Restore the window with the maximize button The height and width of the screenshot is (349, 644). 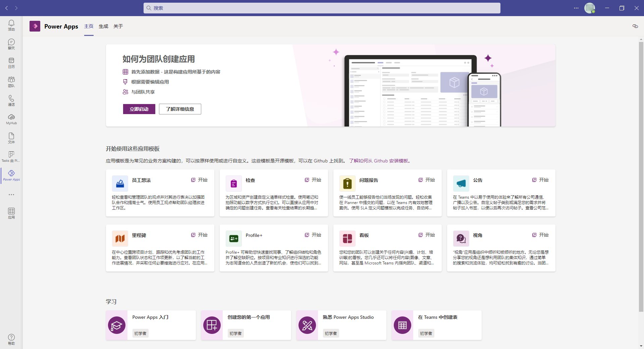click(622, 8)
